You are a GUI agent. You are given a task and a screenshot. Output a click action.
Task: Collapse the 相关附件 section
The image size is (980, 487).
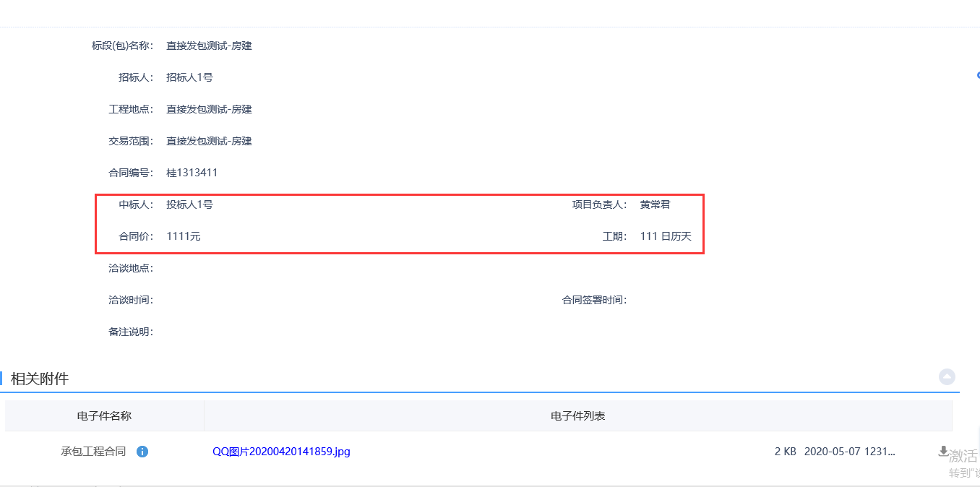[x=947, y=376]
